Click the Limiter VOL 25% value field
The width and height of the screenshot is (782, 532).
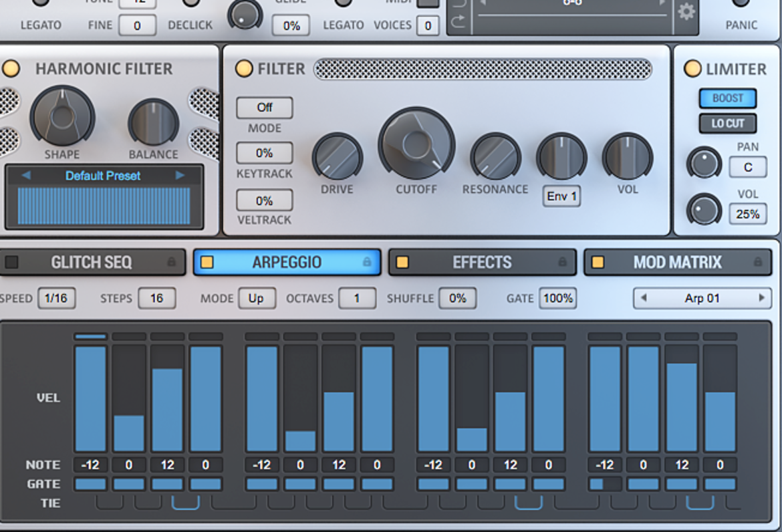click(x=748, y=214)
